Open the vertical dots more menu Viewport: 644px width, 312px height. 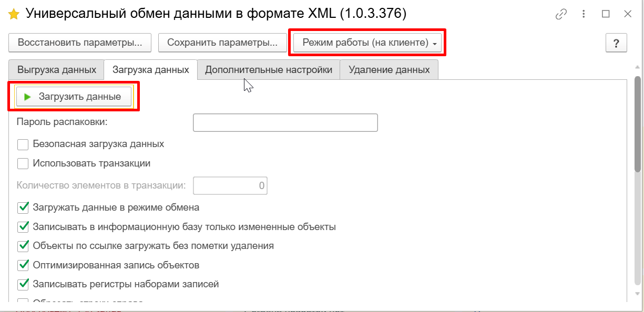(x=584, y=14)
